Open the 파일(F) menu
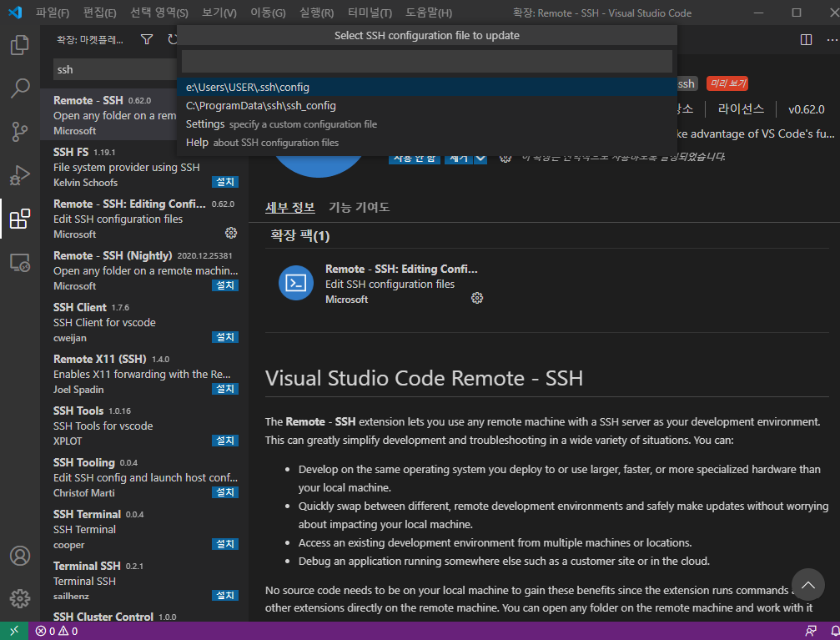The width and height of the screenshot is (840, 640). tap(53, 13)
